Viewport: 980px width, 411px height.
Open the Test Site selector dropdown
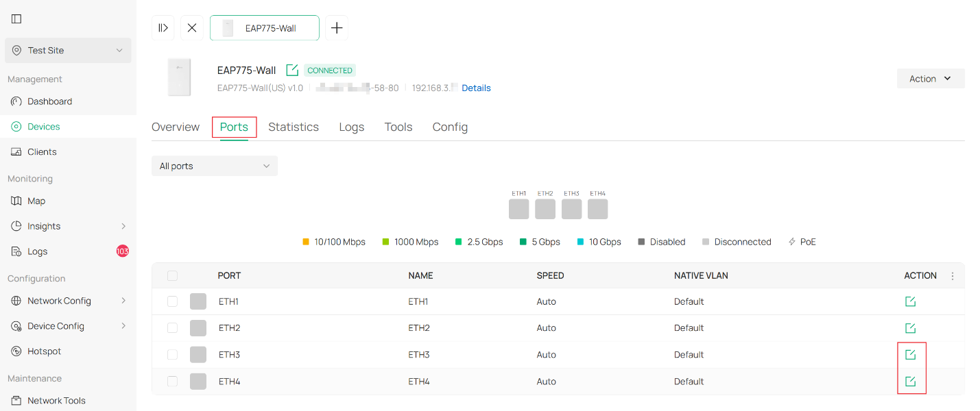(68, 51)
